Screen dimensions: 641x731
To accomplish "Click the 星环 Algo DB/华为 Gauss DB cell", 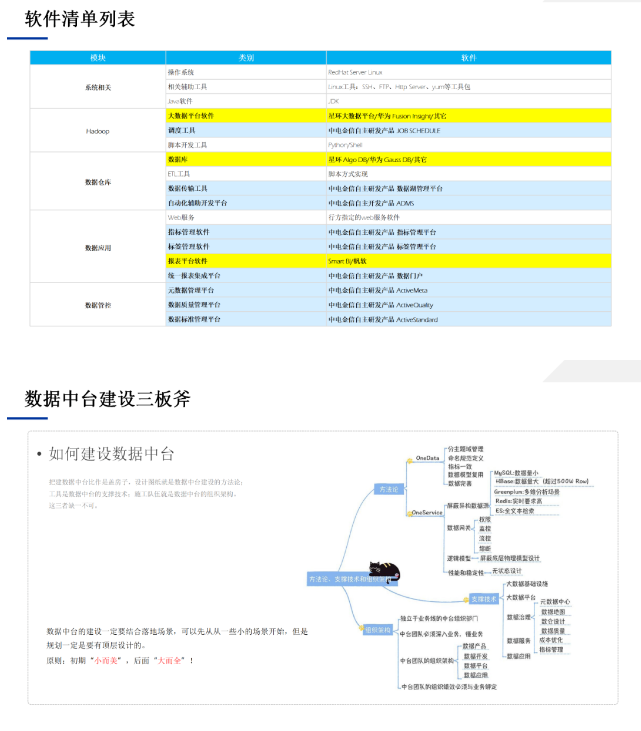I will 469,159.
